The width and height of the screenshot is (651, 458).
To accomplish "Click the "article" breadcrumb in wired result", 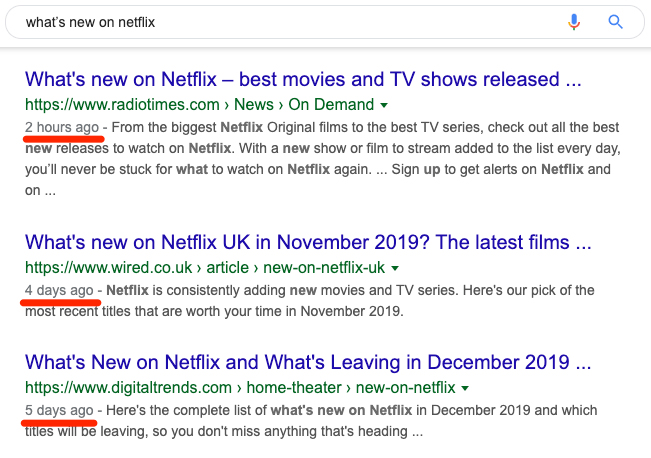I will [228, 268].
